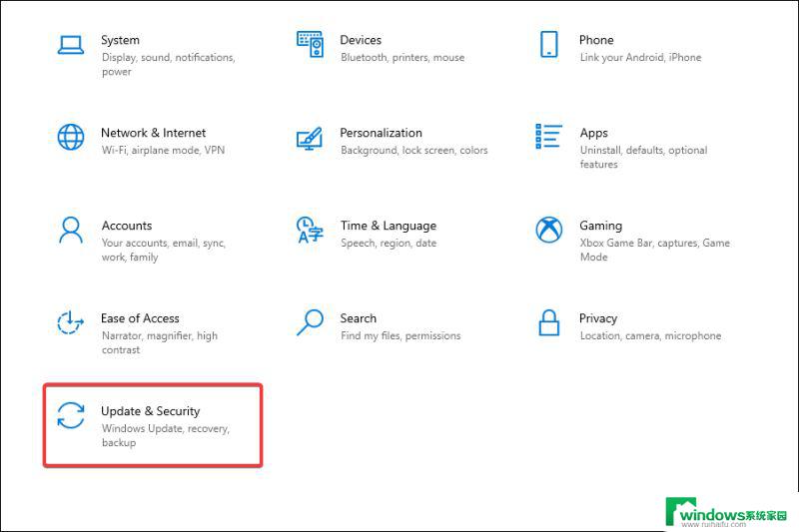The height and width of the screenshot is (532, 799).
Task: Click the Search magnifying glass icon
Action: pos(310,322)
